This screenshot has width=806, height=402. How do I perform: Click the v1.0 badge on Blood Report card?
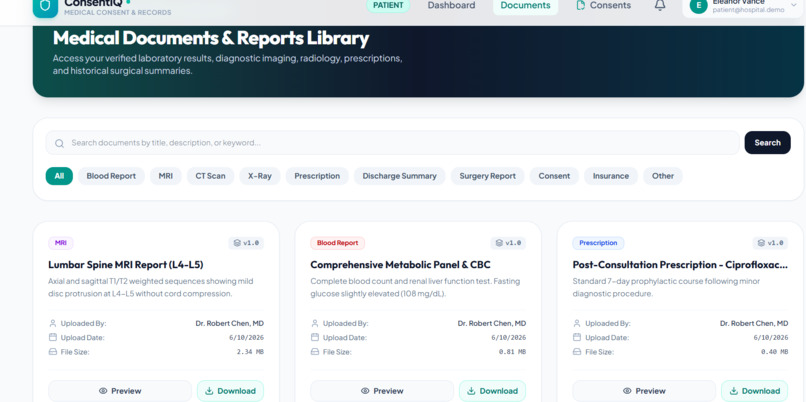click(508, 243)
